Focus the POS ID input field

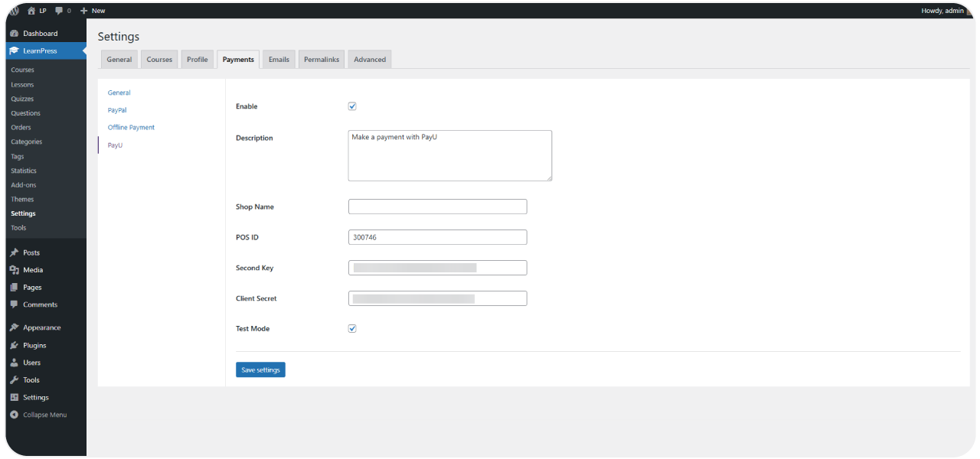click(x=437, y=237)
